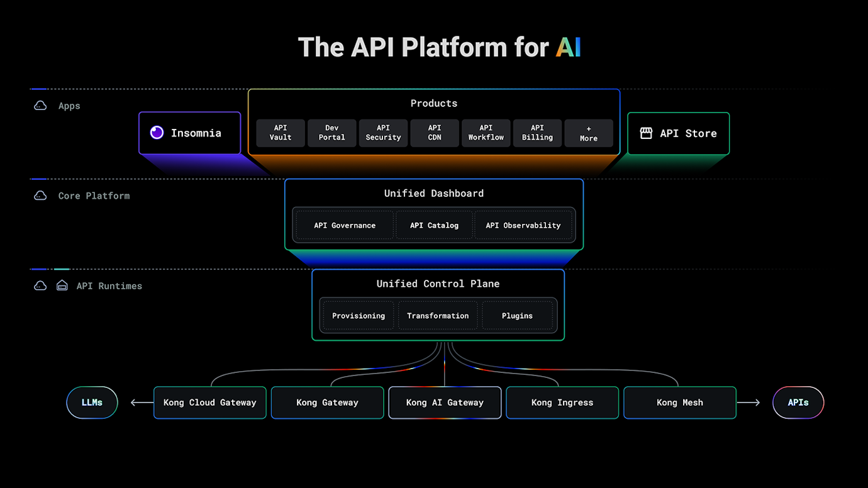The width and height of the screenshot is (868, 488).
Task: Click the cloud icon next to Apps
Action: 40,105
